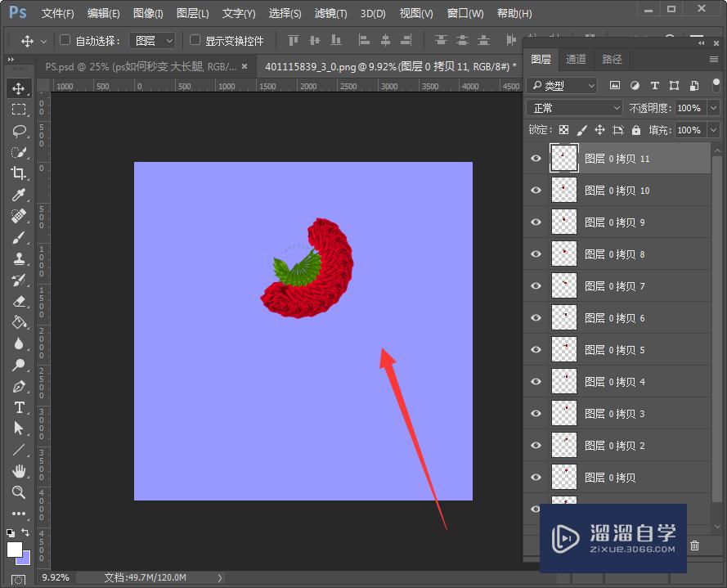The height and width of the screenshot is (588, 727).
Task: Open the 文件(F) menu
Action: (57, 13)
